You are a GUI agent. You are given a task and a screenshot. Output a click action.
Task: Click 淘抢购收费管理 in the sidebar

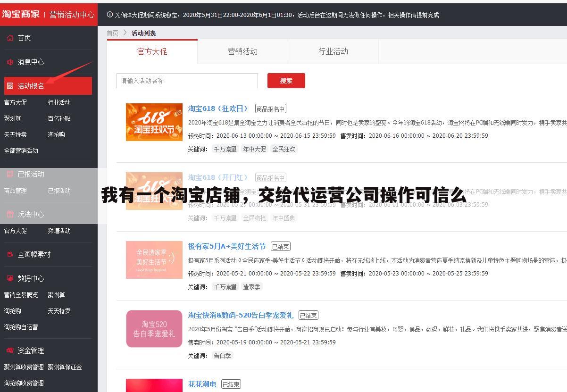pos(24,383)
